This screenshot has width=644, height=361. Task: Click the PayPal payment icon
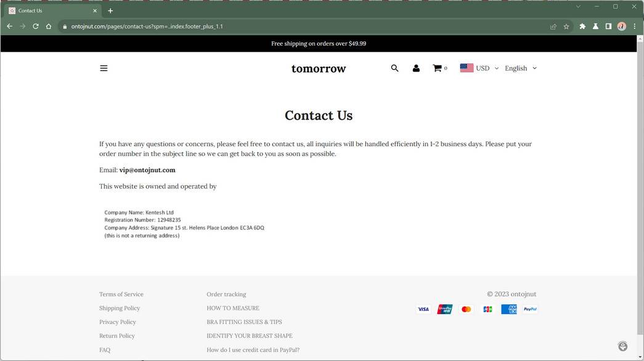coord(529,309)
